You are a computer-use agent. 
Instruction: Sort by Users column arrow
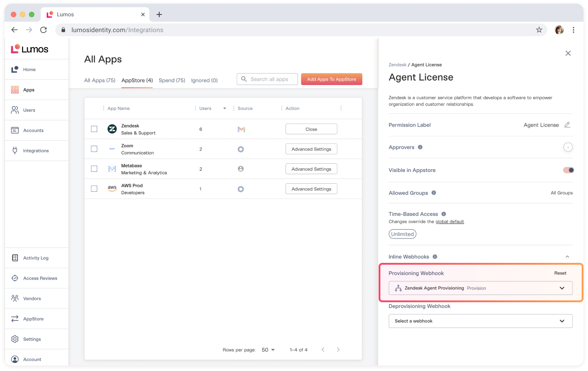point(225,109)
